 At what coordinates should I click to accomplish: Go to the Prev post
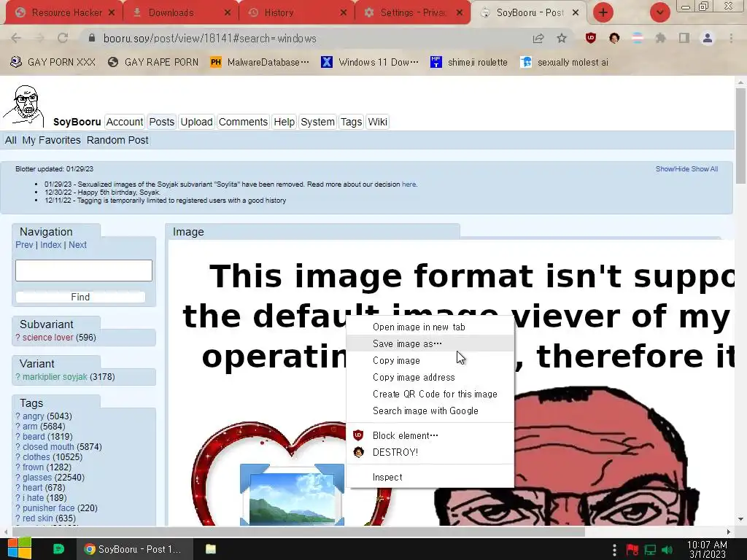point(24,245)
